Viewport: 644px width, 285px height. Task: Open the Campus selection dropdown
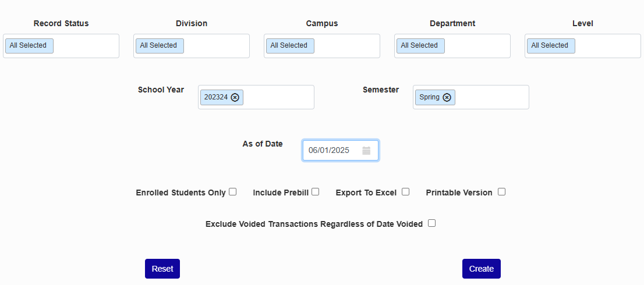pyautogui.click(x=346, y=46)
